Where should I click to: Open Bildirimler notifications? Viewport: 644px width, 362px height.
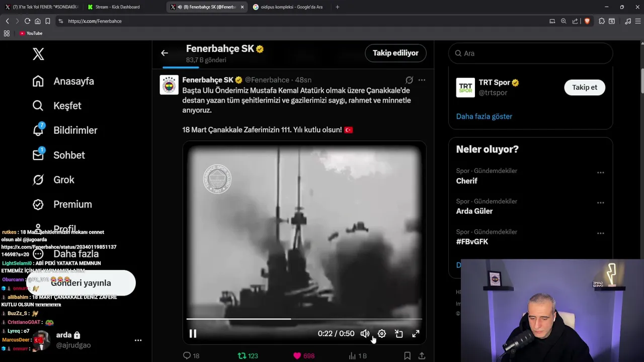(x=65, y=130)
